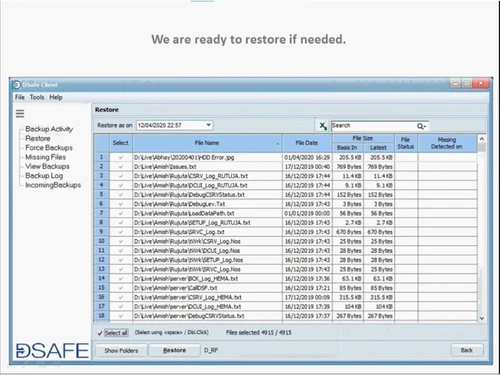
Task: Select row number 1 header
Action: [x=101, y=157]
